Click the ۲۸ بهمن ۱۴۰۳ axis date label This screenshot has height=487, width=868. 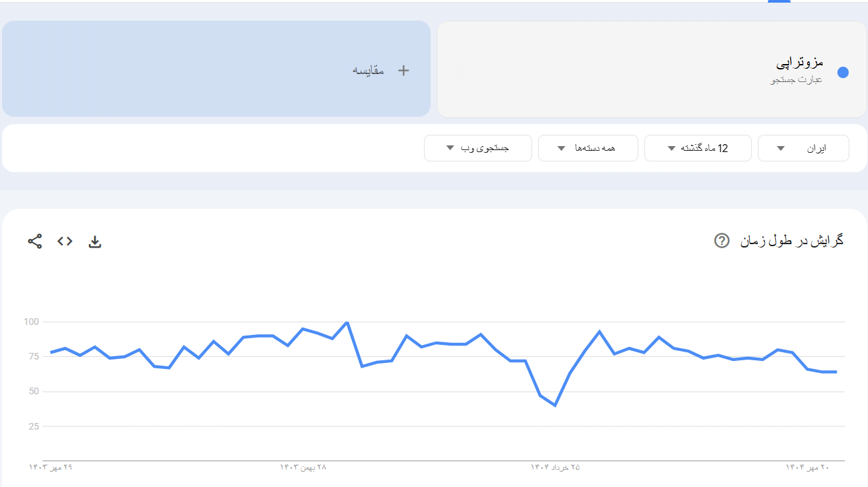[303, 468]
